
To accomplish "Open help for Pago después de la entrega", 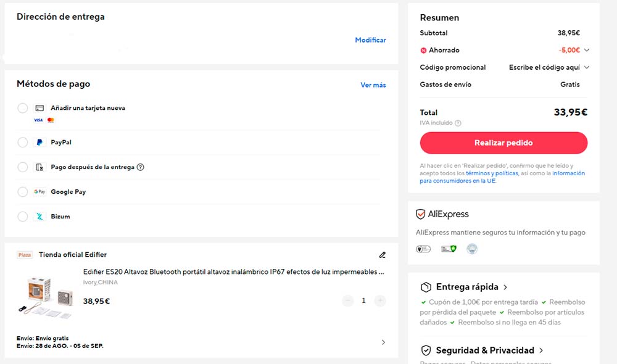I will tap(141, 167).
